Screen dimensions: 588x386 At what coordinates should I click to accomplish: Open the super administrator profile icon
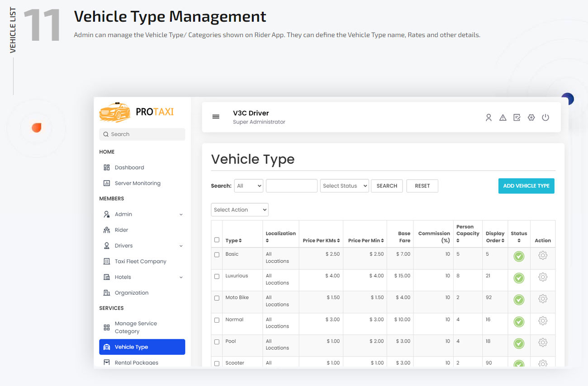point(488,117)
